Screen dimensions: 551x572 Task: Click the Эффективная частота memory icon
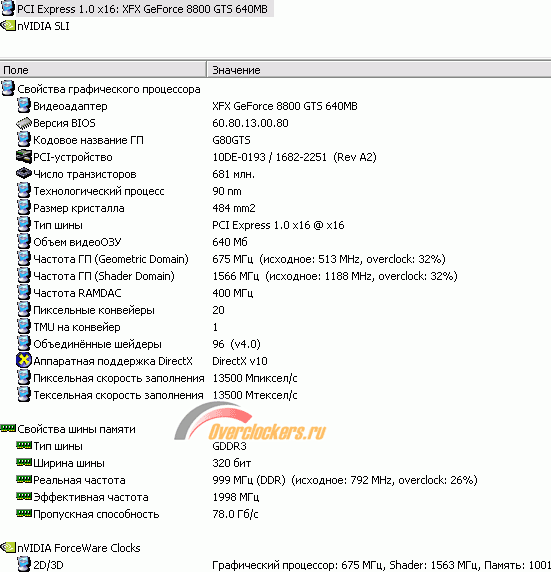point(24,496)
